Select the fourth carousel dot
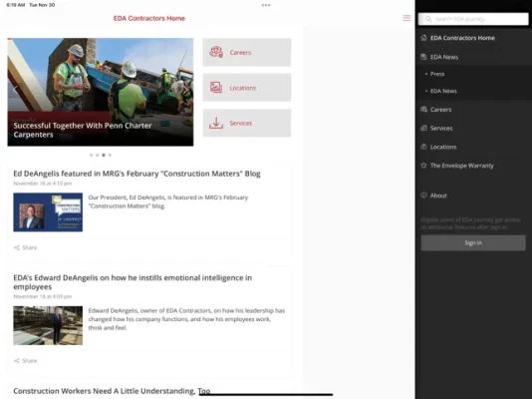Screen dimensions: 532x399 110,156
